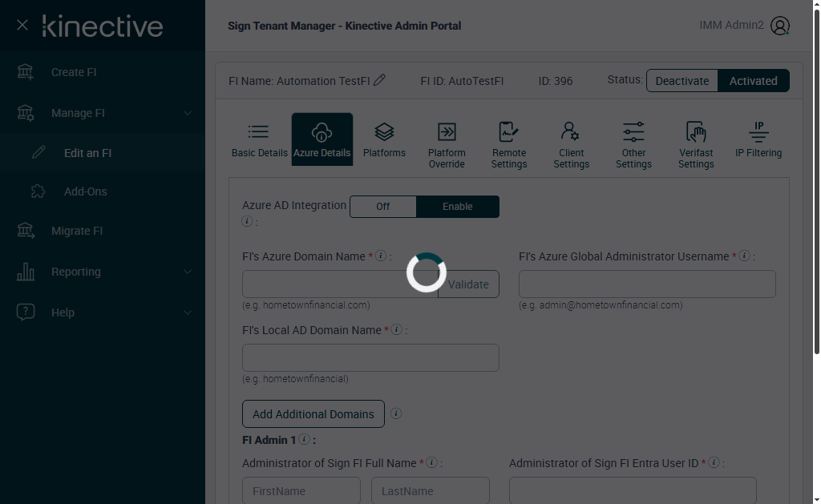Collapse the Manage FI chevron
The height and width of the screenshot is (504, 821).
[187, 113]
